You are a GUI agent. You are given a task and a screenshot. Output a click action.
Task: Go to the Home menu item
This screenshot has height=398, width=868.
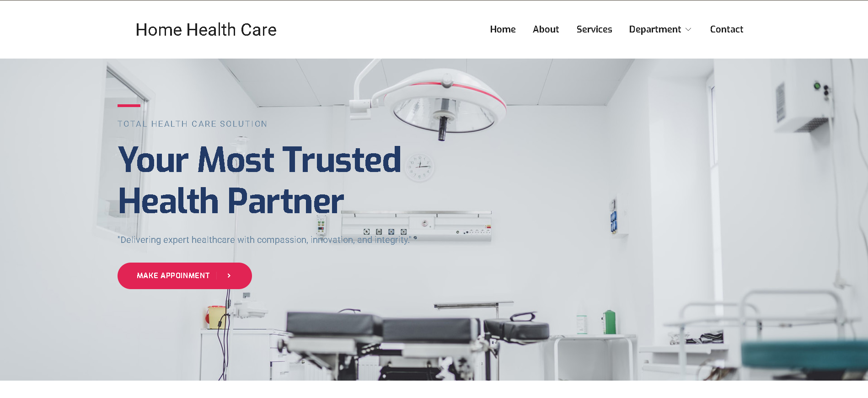tap(503, 29)
